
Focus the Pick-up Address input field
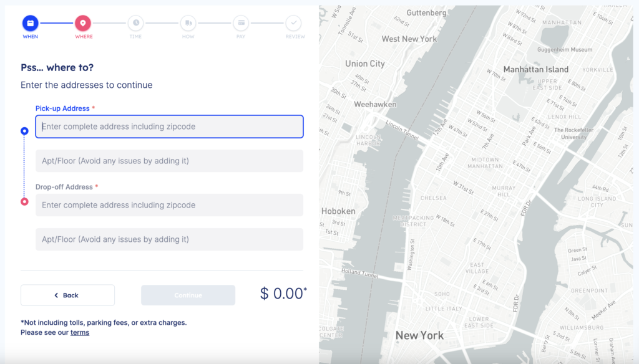pos(170,127)
